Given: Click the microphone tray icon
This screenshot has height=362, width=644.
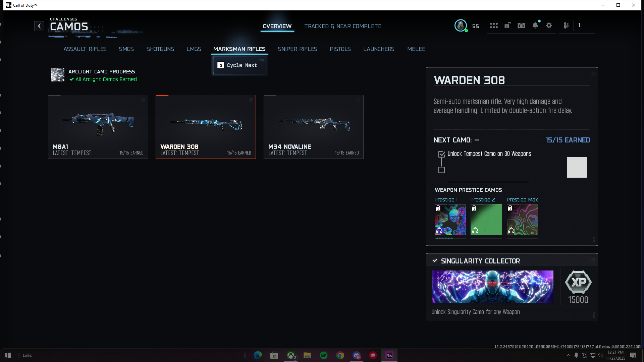Looking at the screenshot, I should pyautogui.click(x=576, y=355).
